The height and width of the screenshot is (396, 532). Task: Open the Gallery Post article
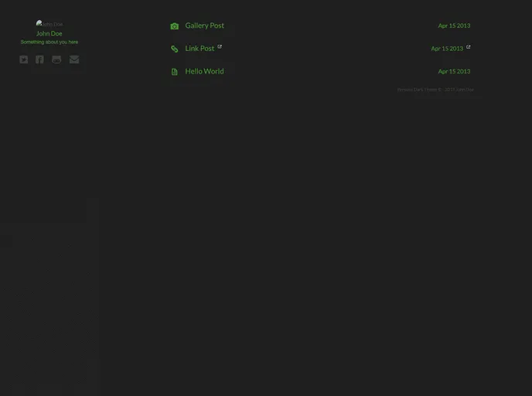(x=205, y=26)
